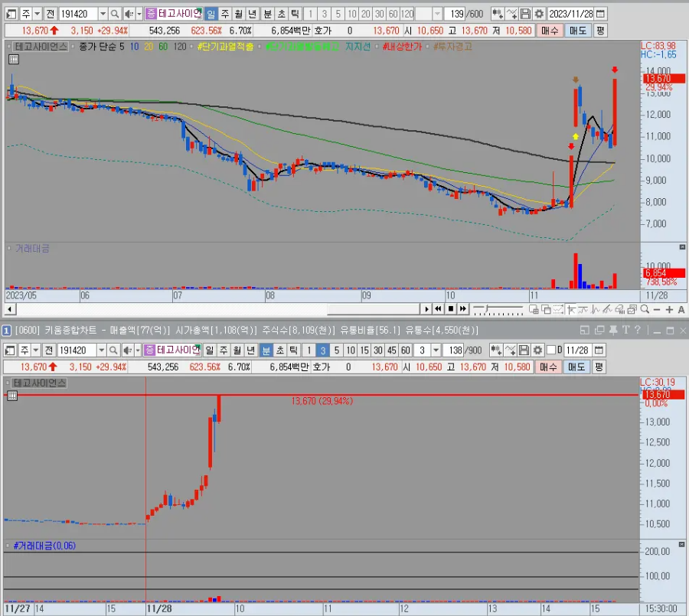Click the data grid icon in the top chart
The image size is (689, 616).
(x=14, y=60)
